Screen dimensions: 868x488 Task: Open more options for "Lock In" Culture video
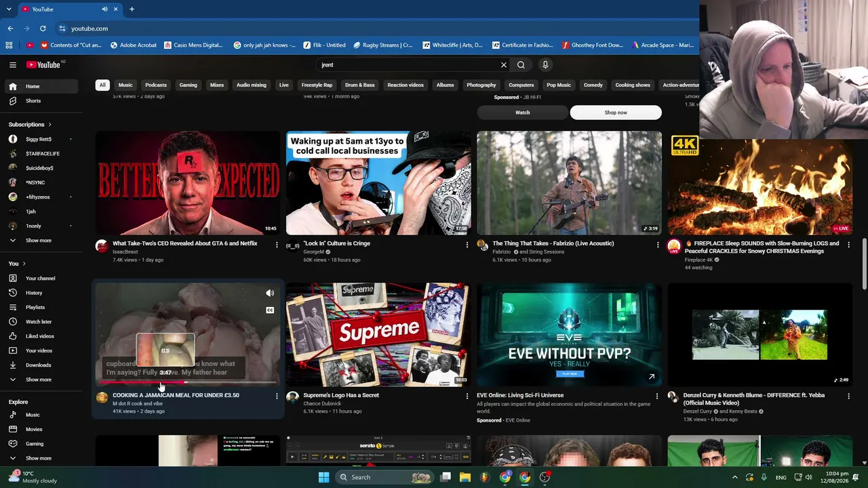click(x=467, y=245)
